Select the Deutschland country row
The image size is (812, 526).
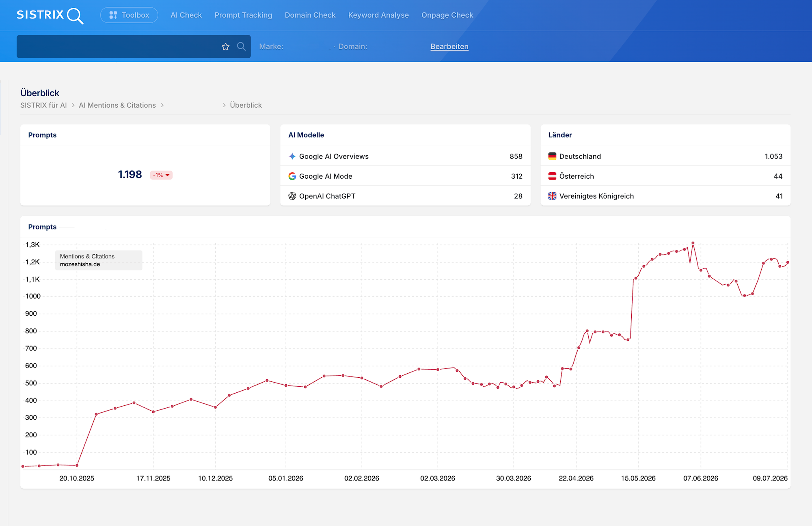(x=665, y=156)
